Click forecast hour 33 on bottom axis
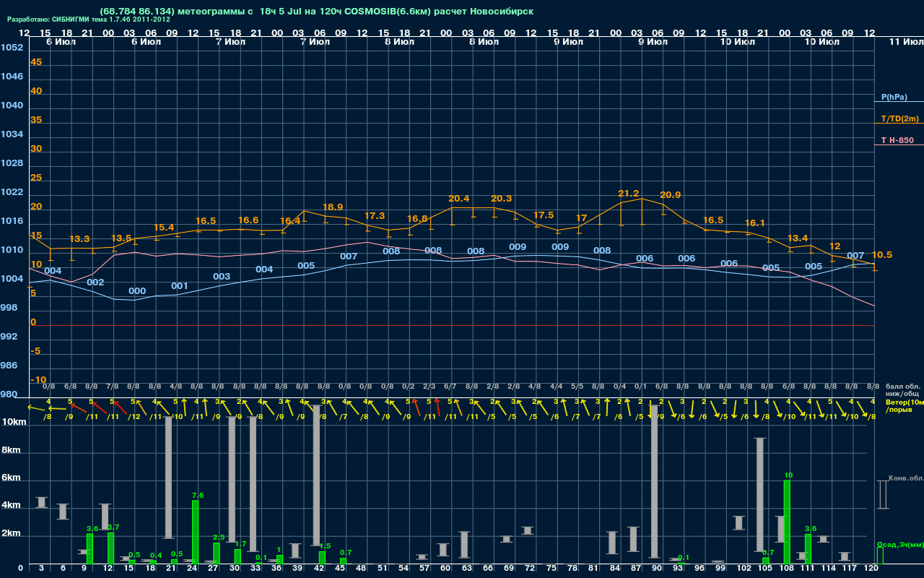Image resolution: width=924 pixels, height=578 pixels. 254,569
